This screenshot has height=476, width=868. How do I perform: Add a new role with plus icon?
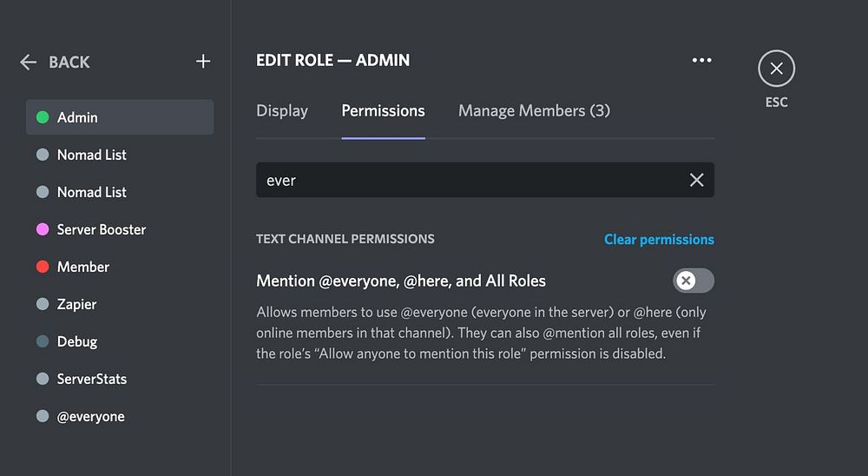(203, 62)
